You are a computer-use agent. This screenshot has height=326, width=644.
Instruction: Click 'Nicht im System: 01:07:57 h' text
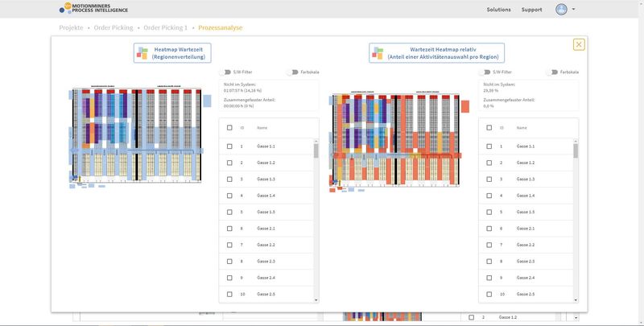click(243, 87)
